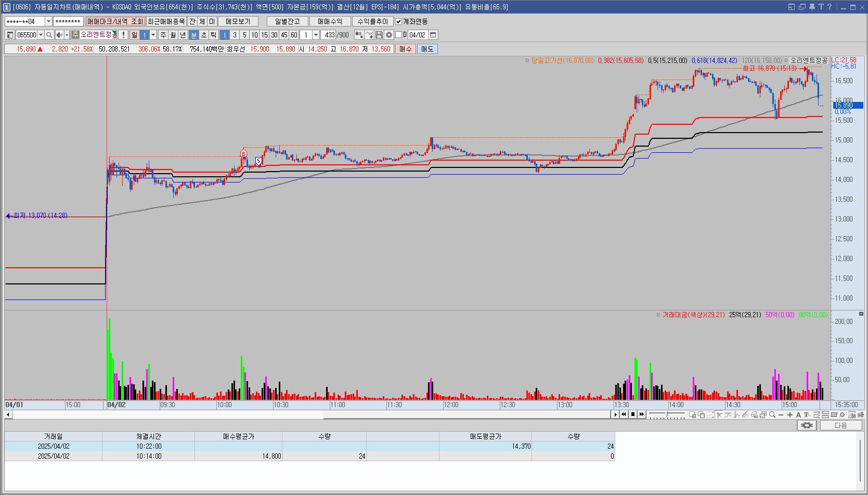
Task: Click the blue 매도 sell button
Action: point(427,49)
